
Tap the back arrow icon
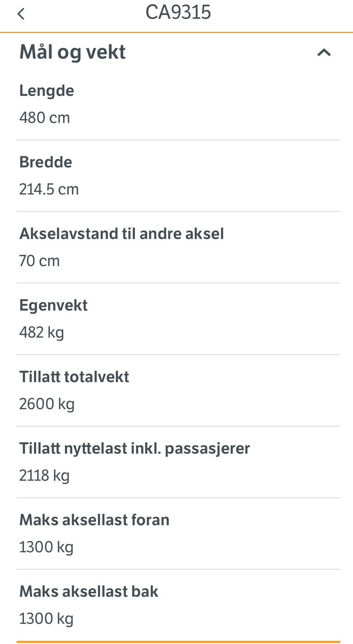point(21,14)
